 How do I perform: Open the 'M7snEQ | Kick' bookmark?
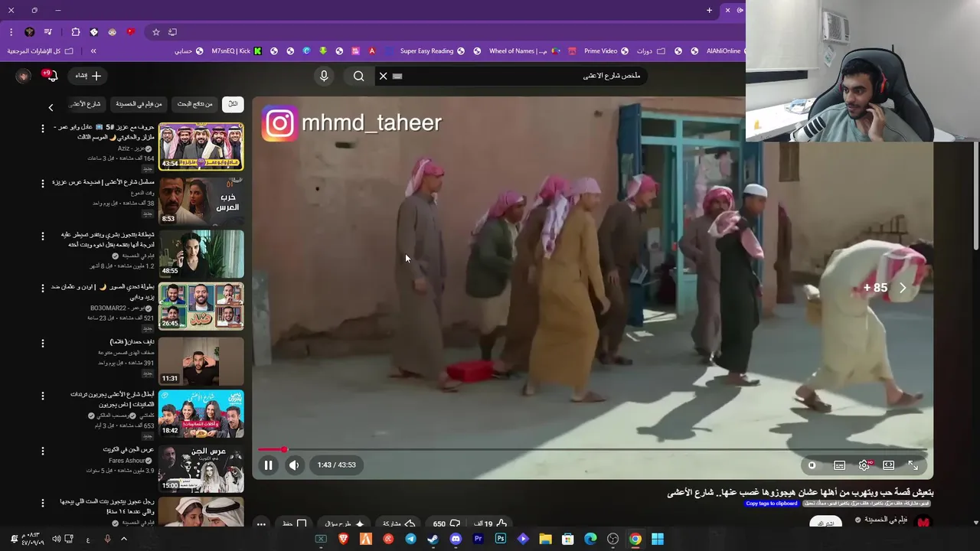[237, 51]
